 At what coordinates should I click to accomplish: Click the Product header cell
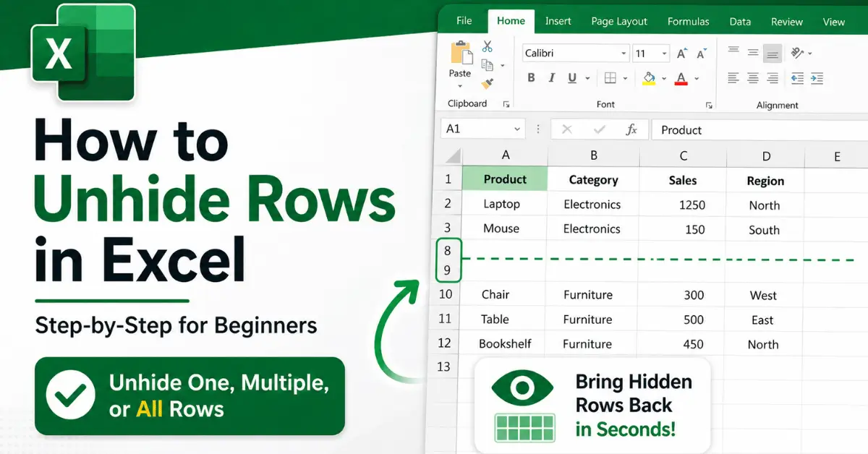click(505, 179)
